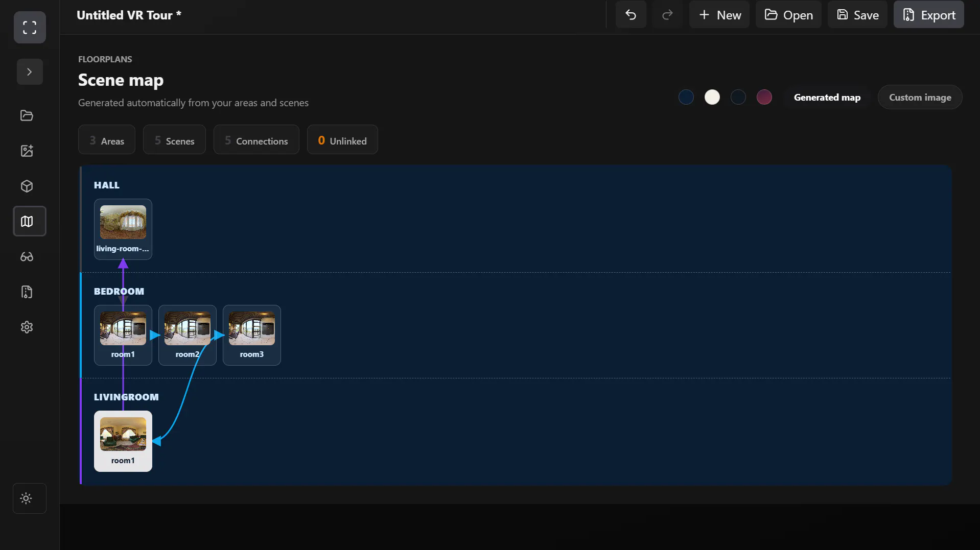Export the VR tour
The height and width of the screenshot is (550, 980).
[x=929, y=15]
